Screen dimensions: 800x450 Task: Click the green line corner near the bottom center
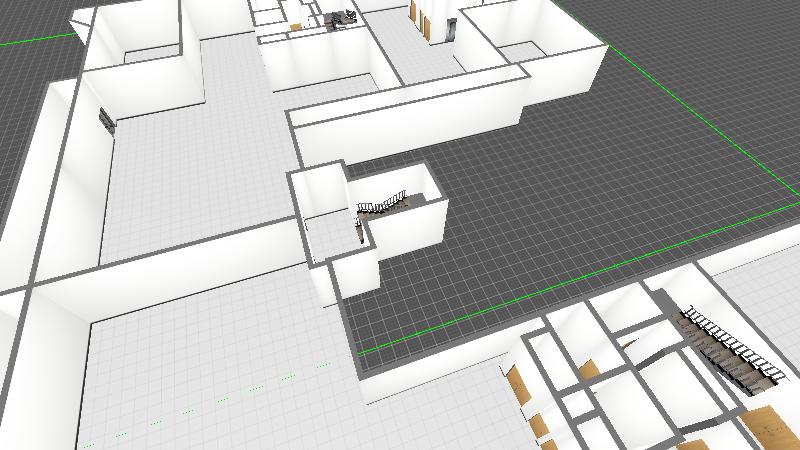(x=360, y=352)
